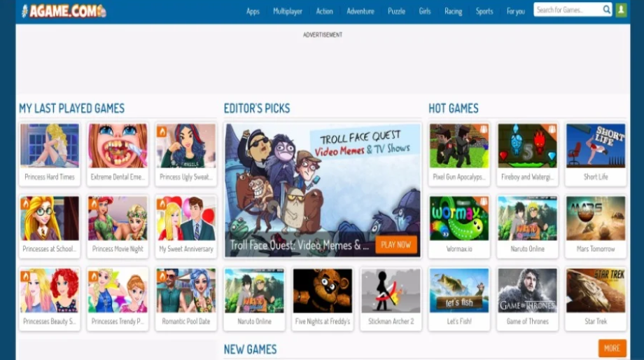Click flame hot badge on Princesses at School
Viewport: 644px width, 360px height.
tap(25, 204)
